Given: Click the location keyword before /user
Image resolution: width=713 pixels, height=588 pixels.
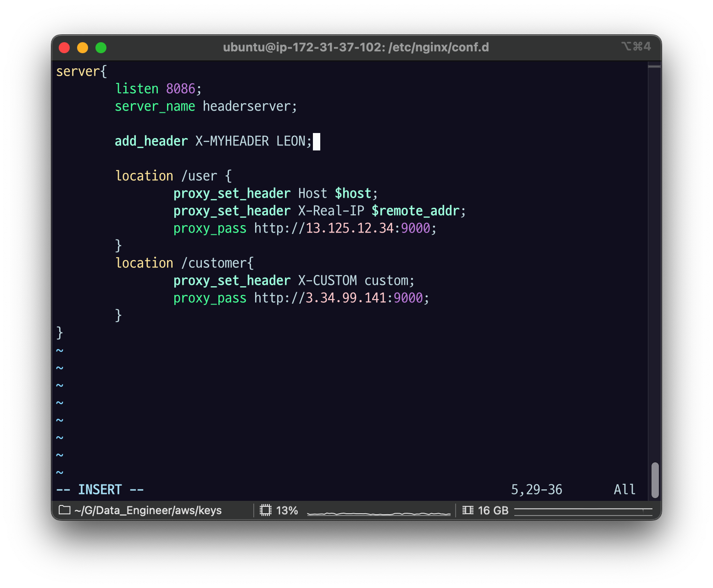Looking at the screenshot, I should [144, 176].
